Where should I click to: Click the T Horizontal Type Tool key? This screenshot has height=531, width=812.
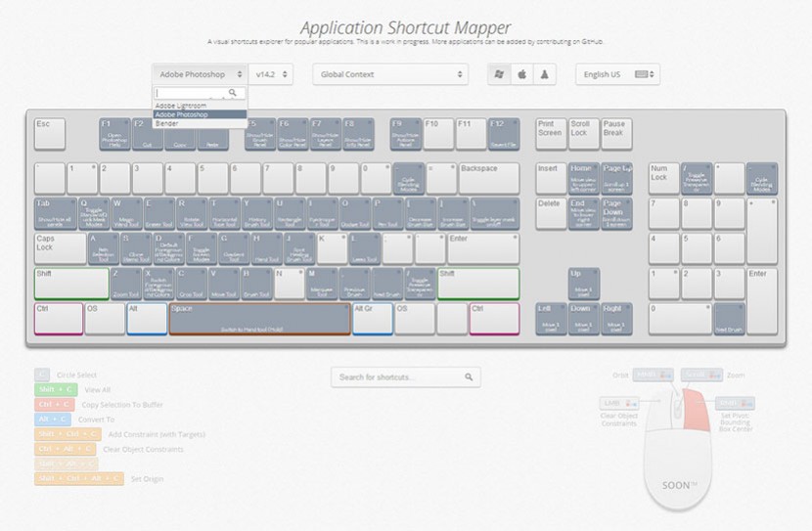225,213
